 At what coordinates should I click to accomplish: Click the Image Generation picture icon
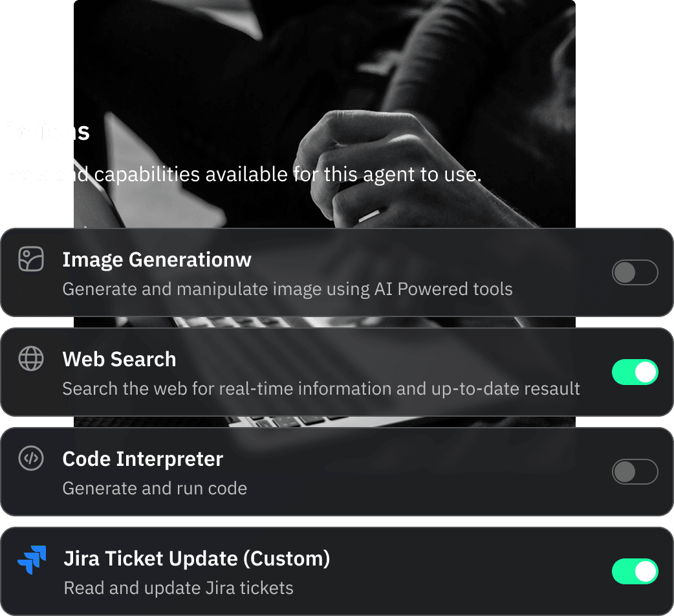tap(31, 259)
